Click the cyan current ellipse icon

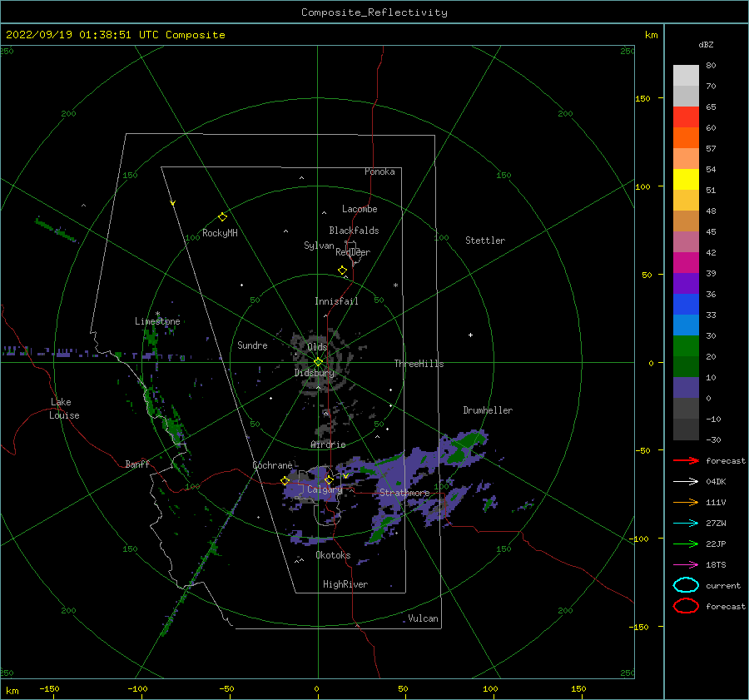tap(686, 585)
